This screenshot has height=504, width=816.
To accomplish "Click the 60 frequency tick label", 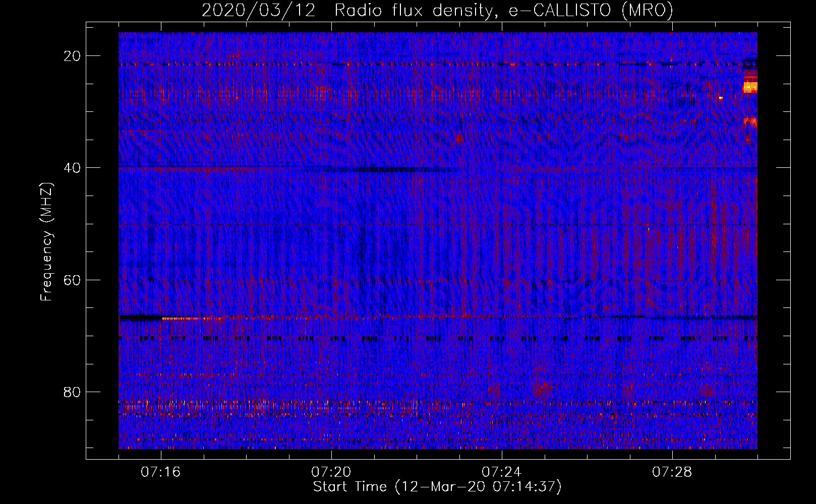I will click(x=72, y=280).
